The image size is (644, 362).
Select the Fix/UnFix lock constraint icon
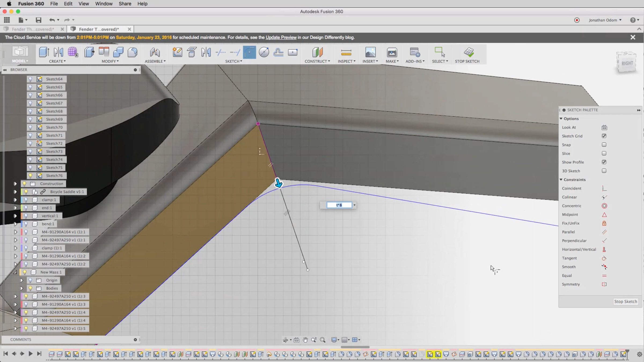coord(604,223)
